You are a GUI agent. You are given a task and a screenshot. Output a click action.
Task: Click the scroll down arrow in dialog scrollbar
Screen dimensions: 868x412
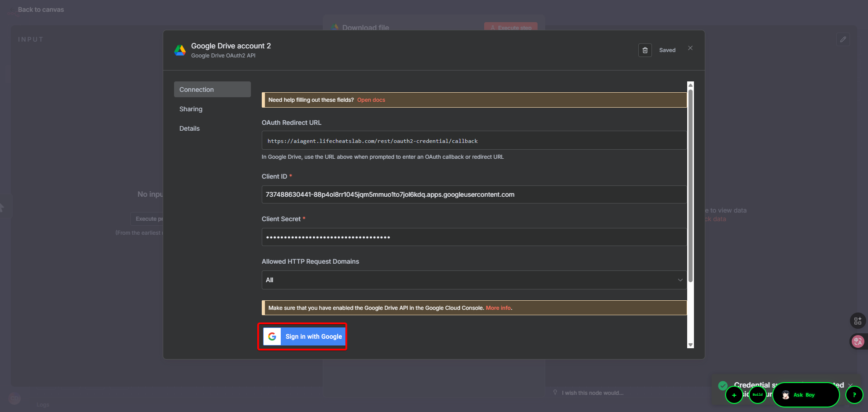[690, 345]
